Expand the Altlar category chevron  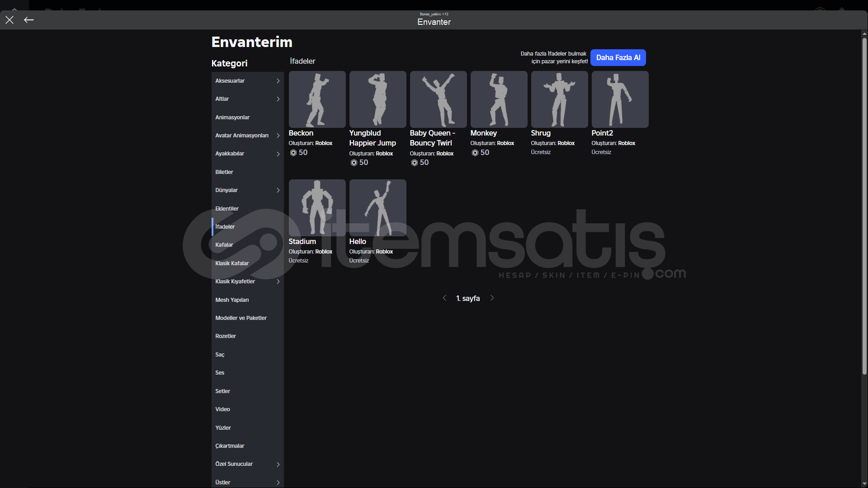278,99
